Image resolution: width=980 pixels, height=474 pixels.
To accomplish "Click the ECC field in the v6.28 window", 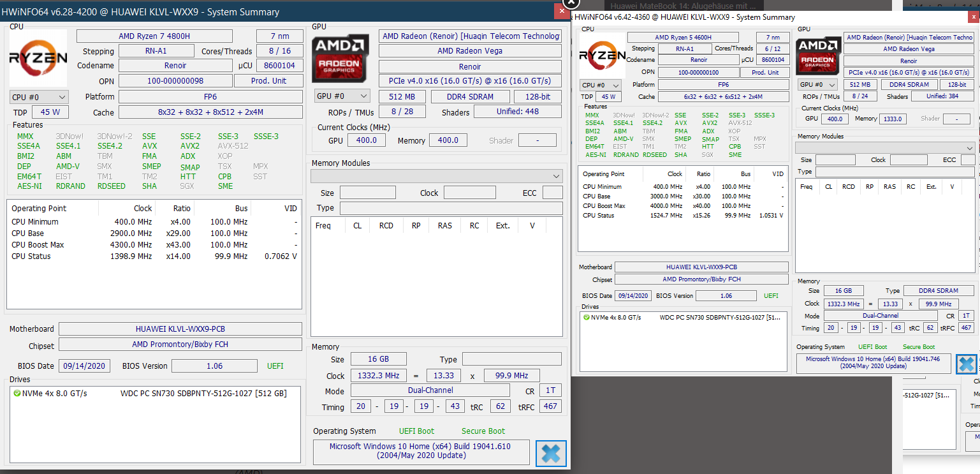I will pyautogui.click(x=553, y=193).
